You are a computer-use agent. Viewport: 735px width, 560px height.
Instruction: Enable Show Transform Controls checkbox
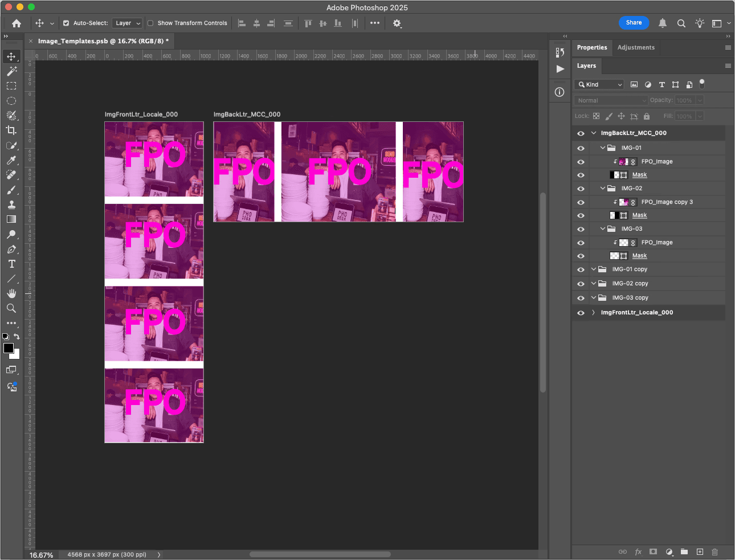[150, 23]
